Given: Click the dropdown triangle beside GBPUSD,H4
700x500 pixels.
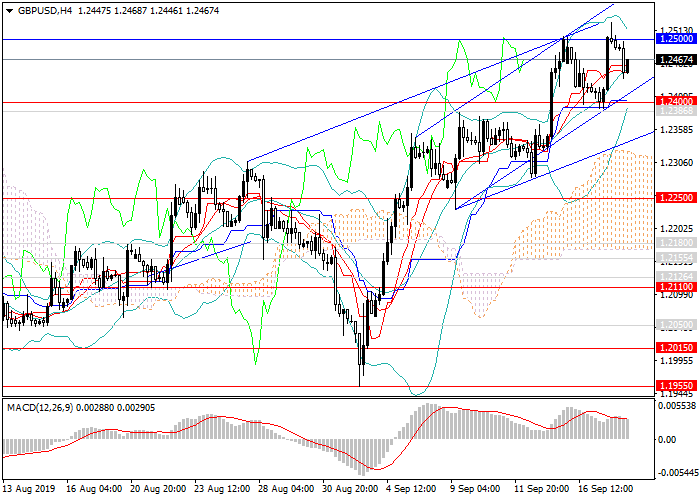Looking at the screenshot, I should point(7,10).
